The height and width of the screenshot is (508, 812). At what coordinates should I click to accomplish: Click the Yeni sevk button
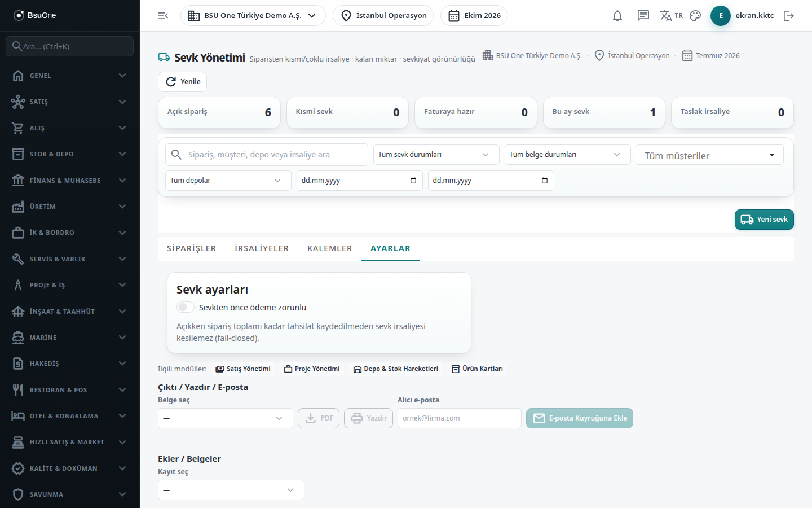pos(764,220)
